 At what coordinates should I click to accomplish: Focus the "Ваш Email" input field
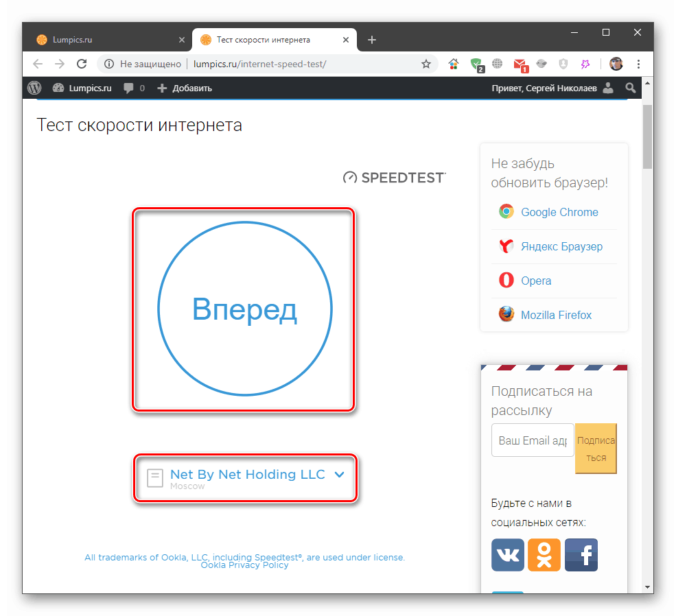[x=533, y=440]
